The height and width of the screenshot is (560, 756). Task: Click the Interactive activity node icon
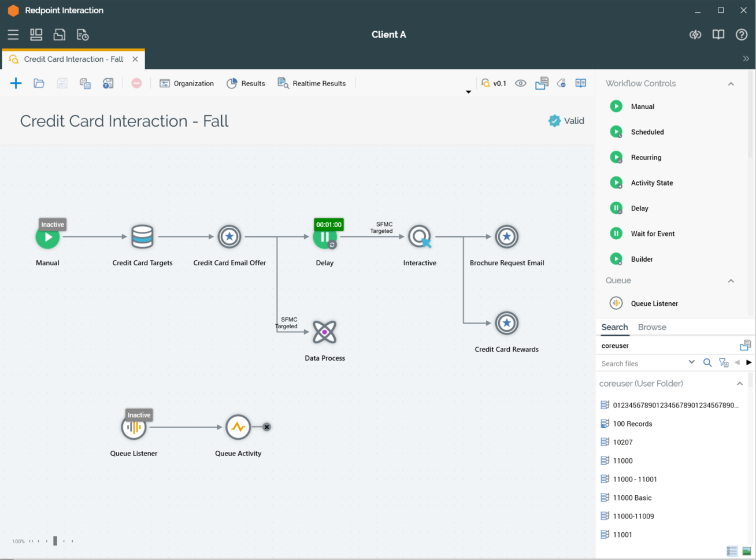[420, 236]
